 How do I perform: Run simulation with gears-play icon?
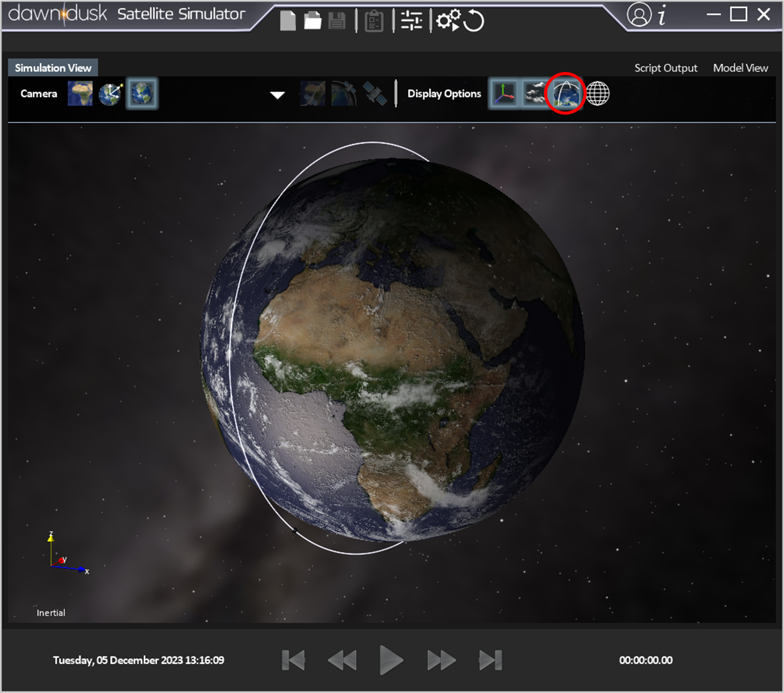click(448, 20)
